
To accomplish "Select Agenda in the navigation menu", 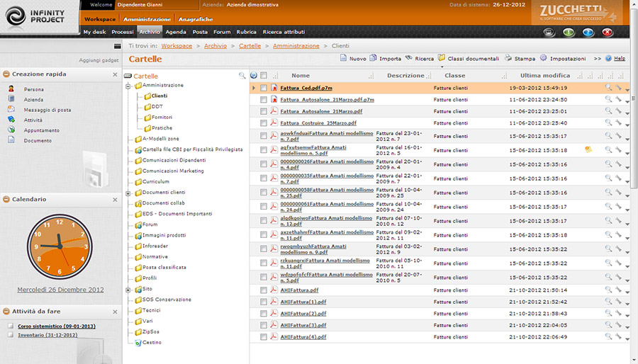I will tap(176, 32).
